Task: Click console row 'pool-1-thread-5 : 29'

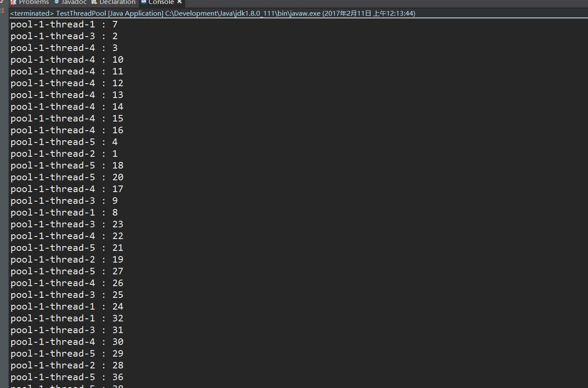Action: [x=67, y=354]
